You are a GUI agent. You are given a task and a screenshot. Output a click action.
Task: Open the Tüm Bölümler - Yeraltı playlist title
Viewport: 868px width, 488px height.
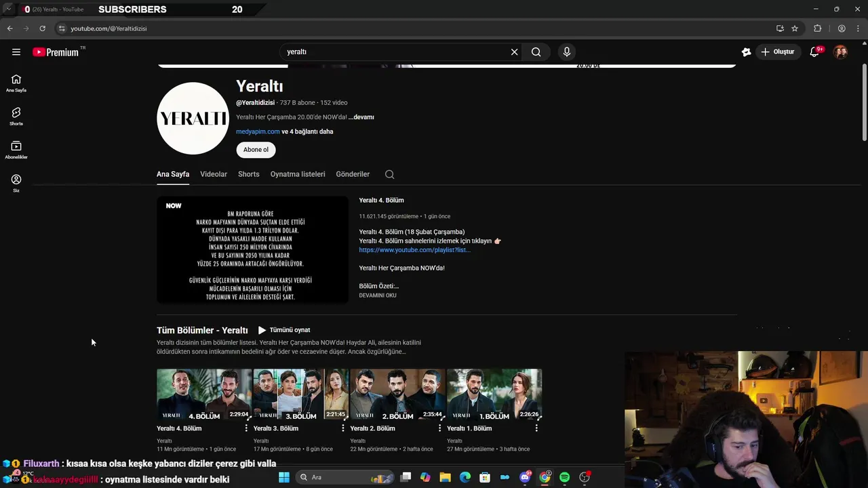coord(202,330)
